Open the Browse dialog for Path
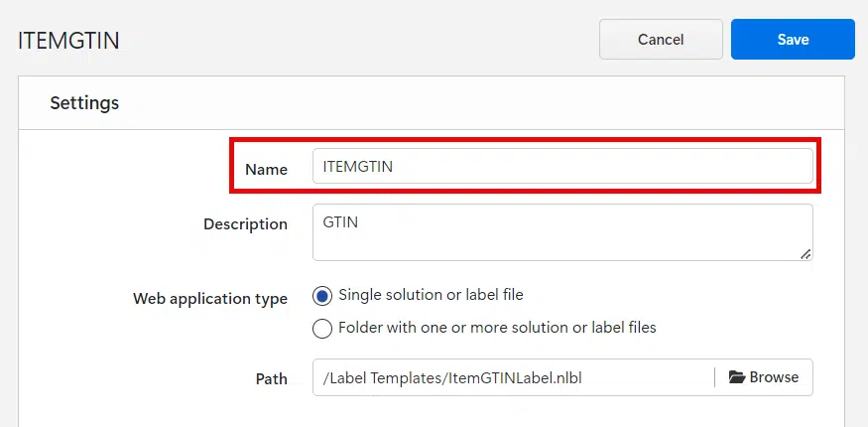This screenshot has height=427, width=868. pos(763,377)
